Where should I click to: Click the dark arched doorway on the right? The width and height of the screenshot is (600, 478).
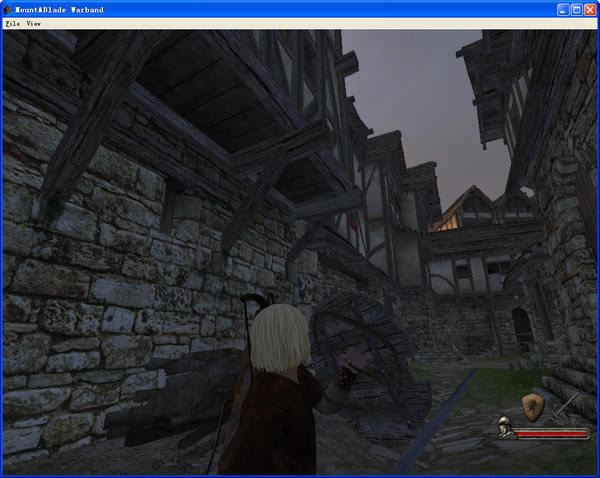pos(521,328)
